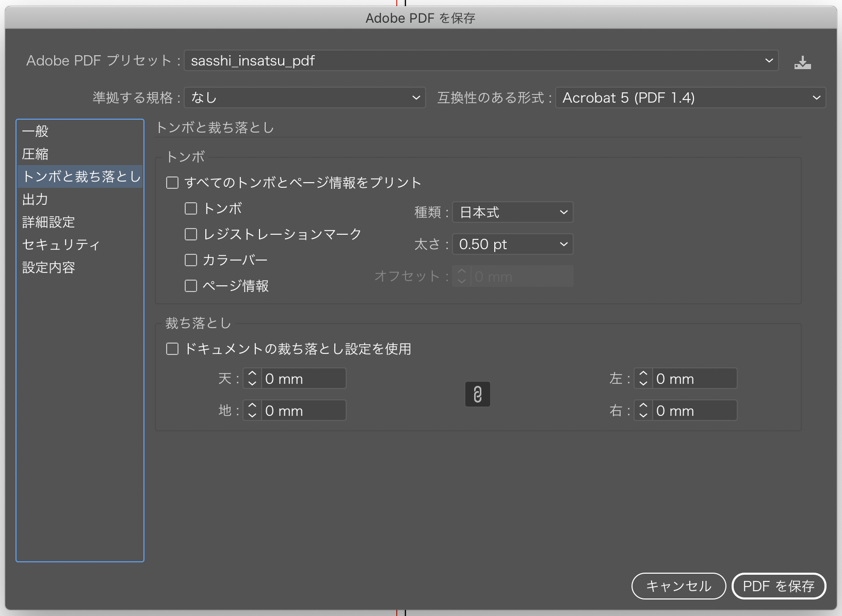Open the 太さ dropdown showing 0.50 pt
Image resolution: width=842 pixels, height=616 pixels.
pyautogui.click(x=513, y=244)
